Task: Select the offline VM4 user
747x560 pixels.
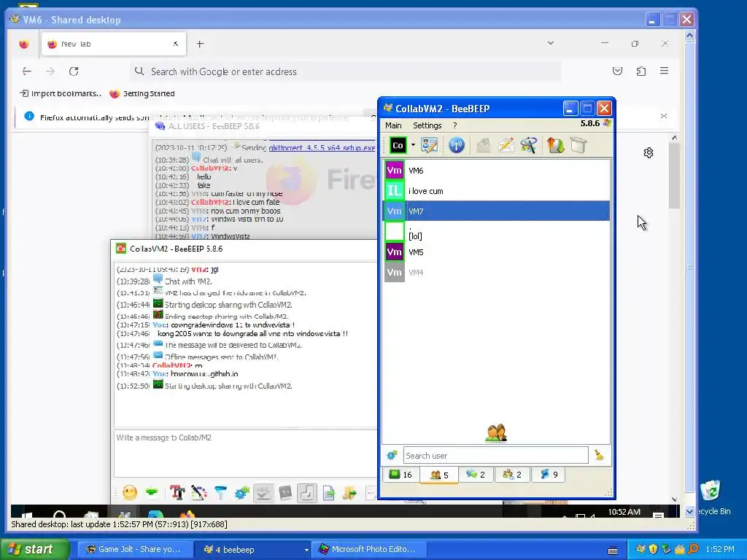Action: 497,273
